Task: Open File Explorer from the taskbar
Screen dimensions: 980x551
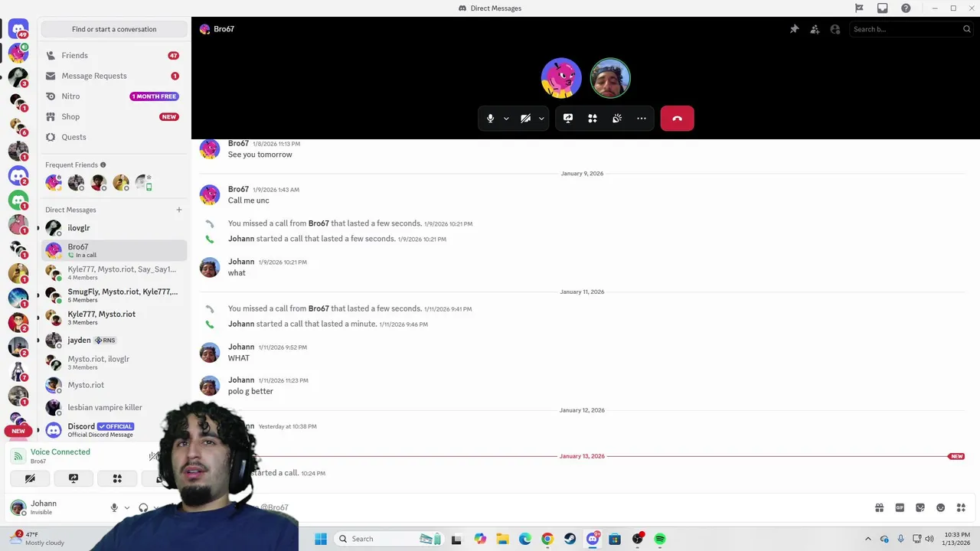Action: point(502,539)
